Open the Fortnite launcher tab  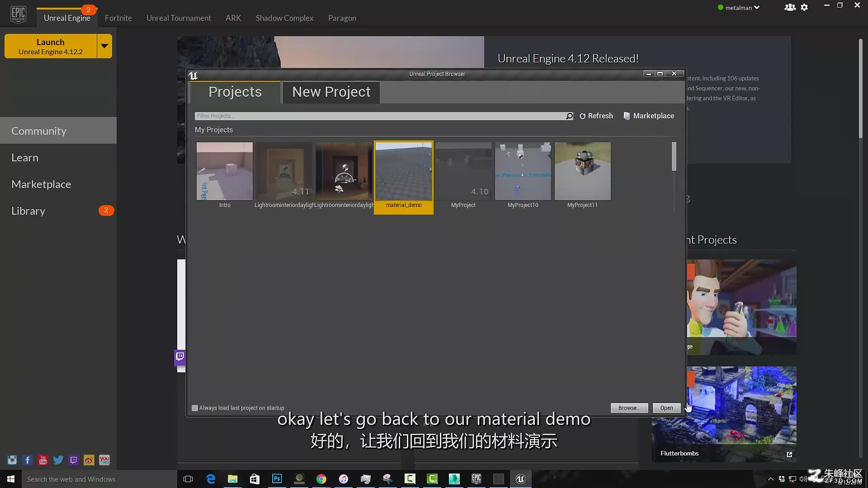118,18
